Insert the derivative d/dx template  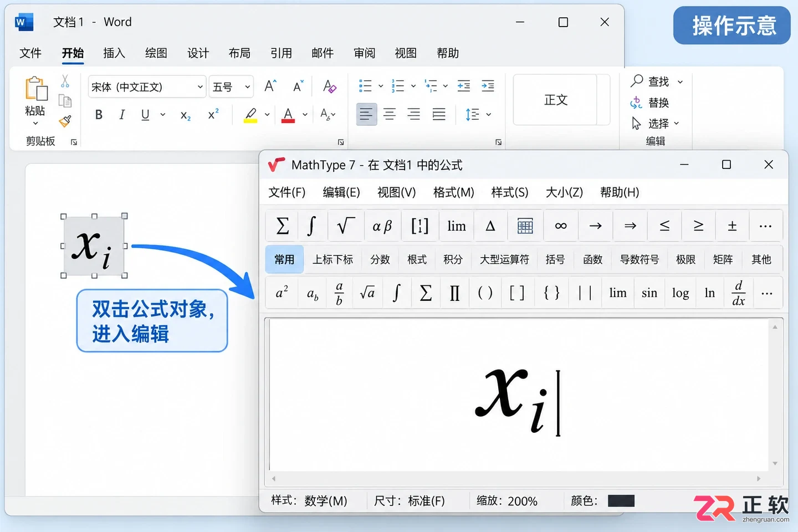click(x=738, y=293)
